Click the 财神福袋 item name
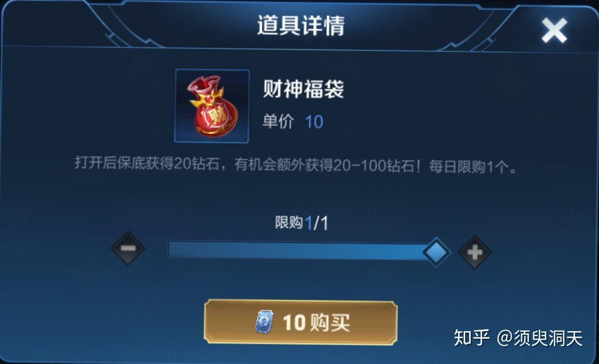This screenshot has height=364, width=599. tap(303, 90)
